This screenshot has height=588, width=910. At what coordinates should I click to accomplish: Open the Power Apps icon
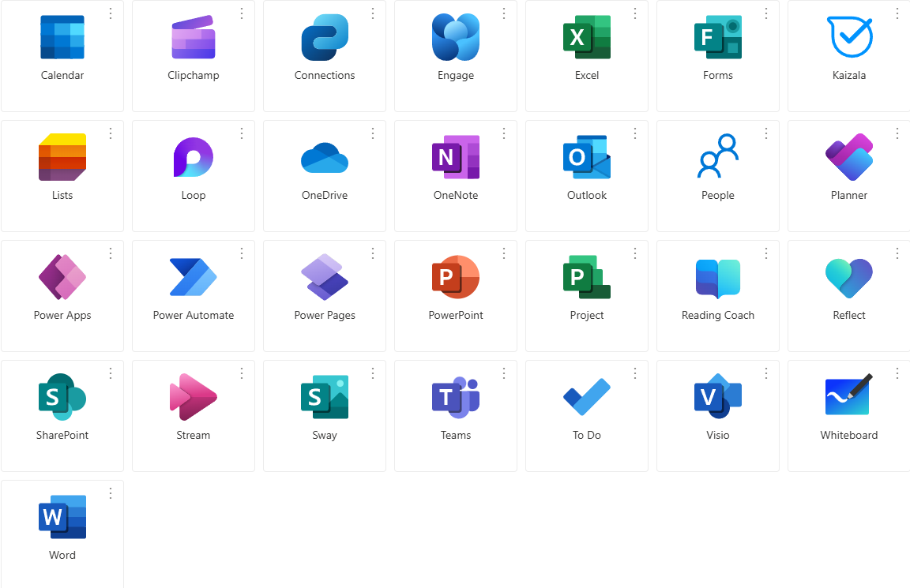click(x=62, y=277)
